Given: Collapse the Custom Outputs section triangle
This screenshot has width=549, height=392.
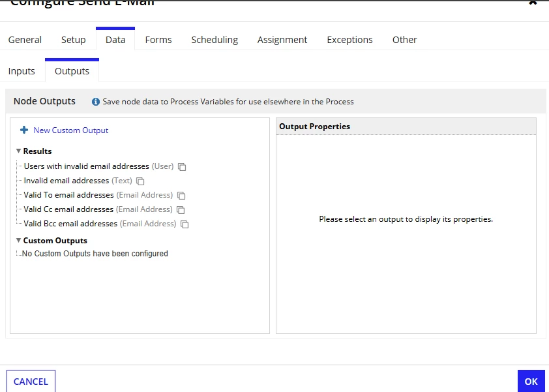Looking at the screenshot, I should point(18,240).
